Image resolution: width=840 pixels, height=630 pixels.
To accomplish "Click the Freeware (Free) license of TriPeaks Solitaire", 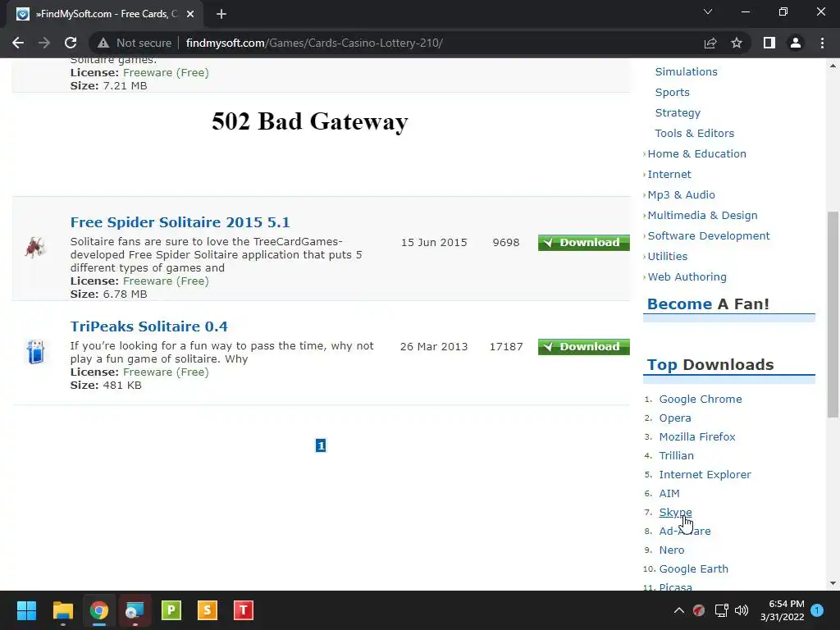I will point(166,372).
